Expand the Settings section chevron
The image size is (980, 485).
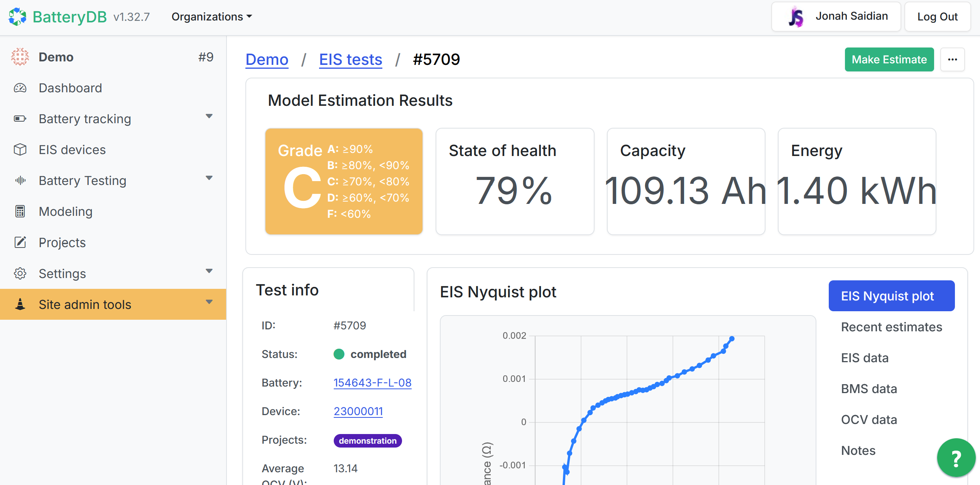point(209,271)
